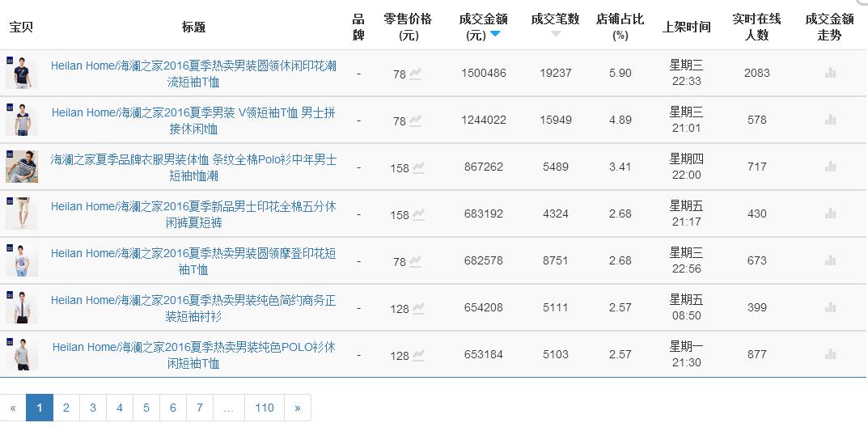Select listing time 星期四 22:00

pyautogui.click(x=687, y=167)
